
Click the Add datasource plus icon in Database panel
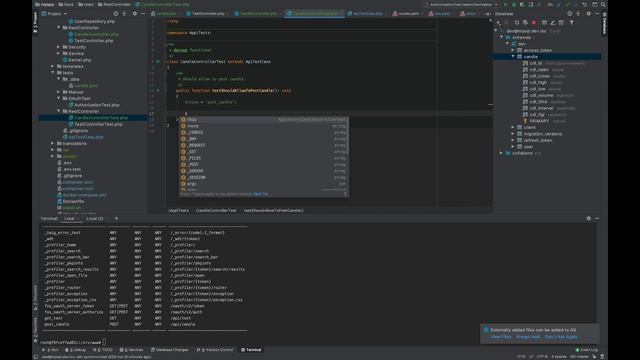pos(499,22)
